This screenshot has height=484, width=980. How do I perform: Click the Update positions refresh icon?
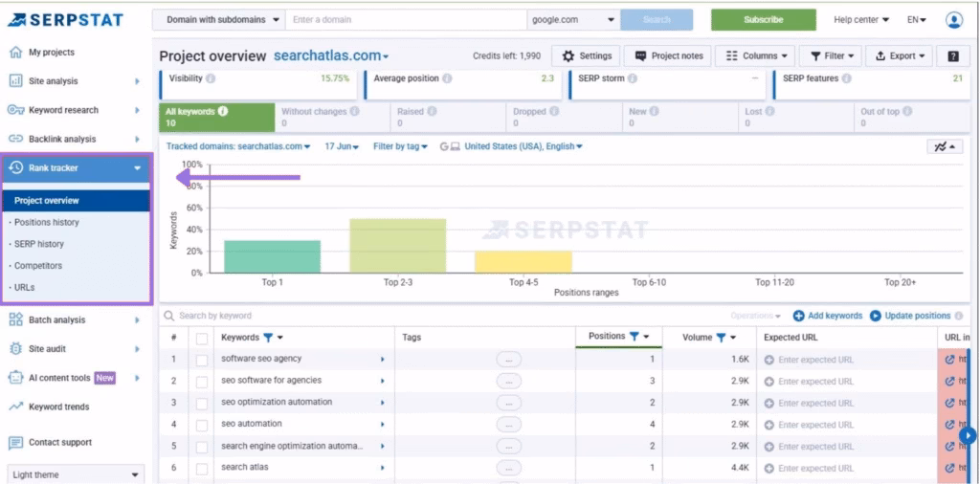pyautogui.click(x=875, y=316)
